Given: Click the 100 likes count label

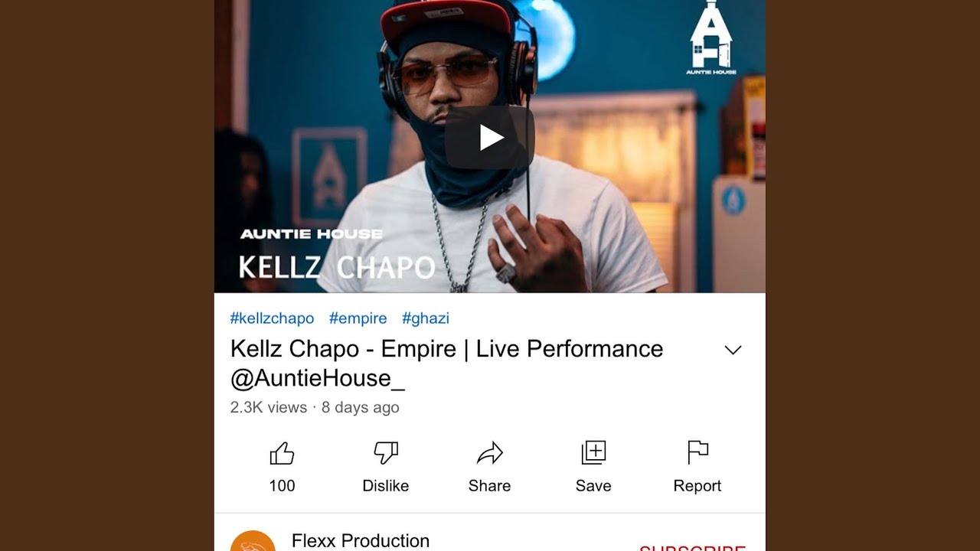Looking at the screenshot, I should point(282,486).
